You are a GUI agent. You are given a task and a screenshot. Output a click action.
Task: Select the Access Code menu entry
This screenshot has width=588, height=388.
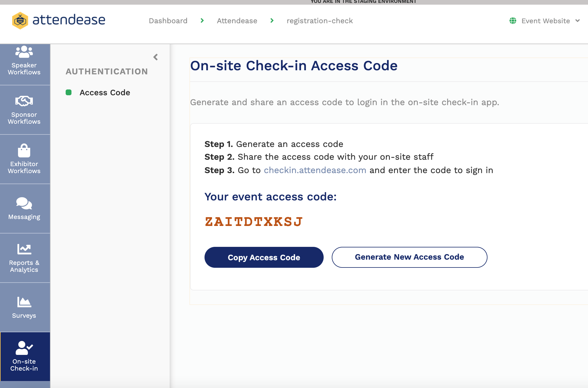[x=105, y=92]
